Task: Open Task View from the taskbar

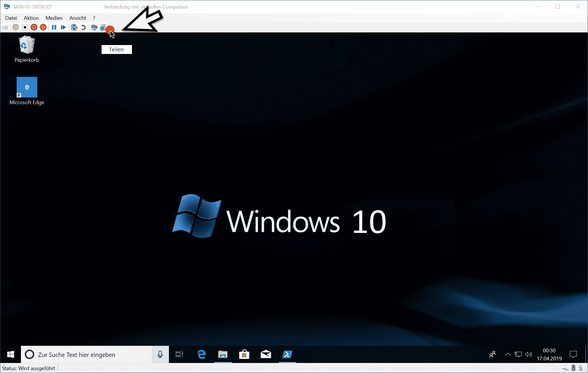Action: [179, 355]
